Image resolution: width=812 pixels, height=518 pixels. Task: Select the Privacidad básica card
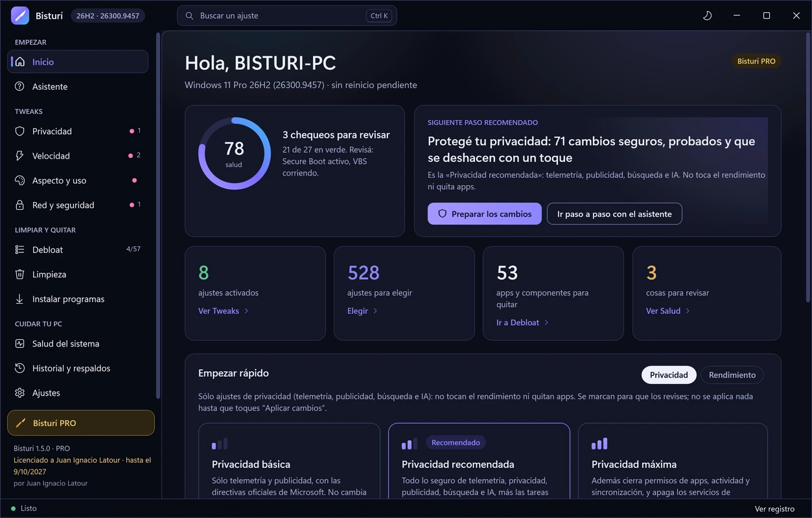289,461
